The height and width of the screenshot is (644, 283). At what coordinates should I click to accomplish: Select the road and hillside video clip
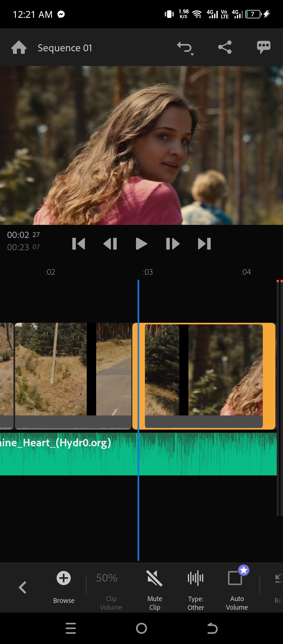tap(73, 376)
